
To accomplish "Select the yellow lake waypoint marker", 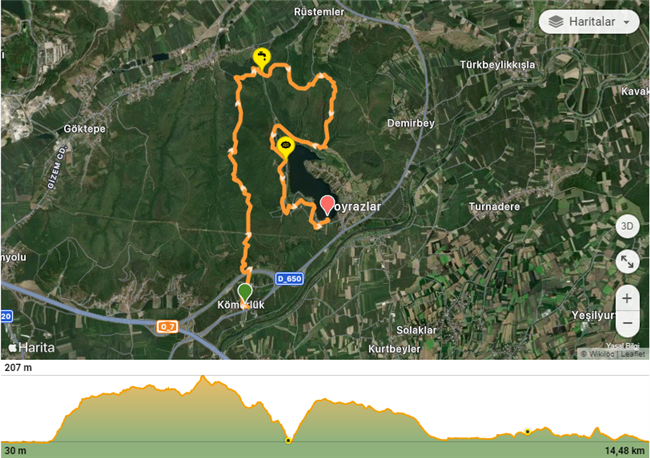I will (x=286, y=147).
